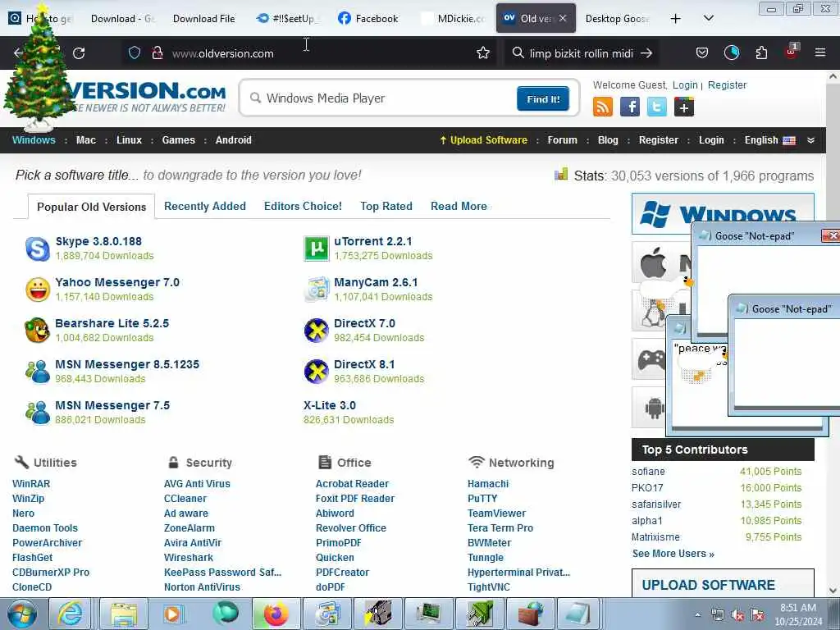The height and width of the screenshot is (630, 840).
Task: Open contributor sofiane's profile
Action: [x=648, y=472]
